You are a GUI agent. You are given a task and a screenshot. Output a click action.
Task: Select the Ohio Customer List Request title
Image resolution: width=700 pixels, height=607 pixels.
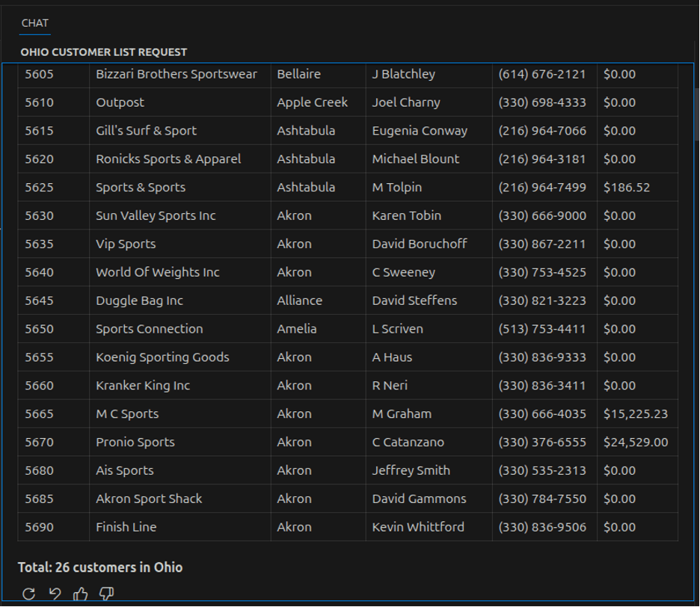point(104,52)
